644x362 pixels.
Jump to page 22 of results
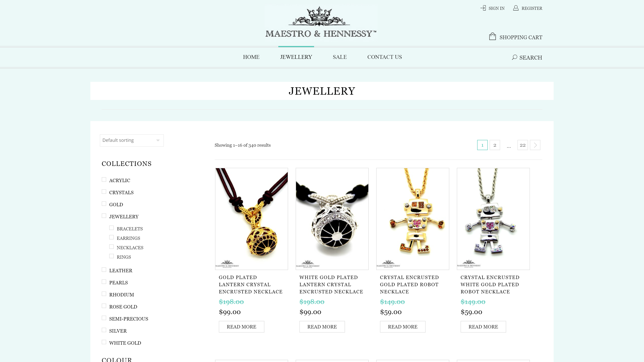[523, 145]
